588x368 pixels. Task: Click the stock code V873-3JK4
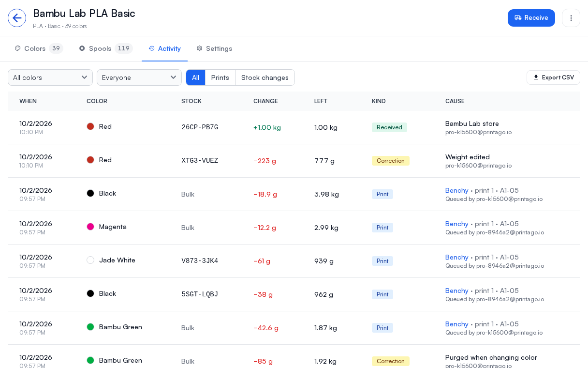pos(200,261)
